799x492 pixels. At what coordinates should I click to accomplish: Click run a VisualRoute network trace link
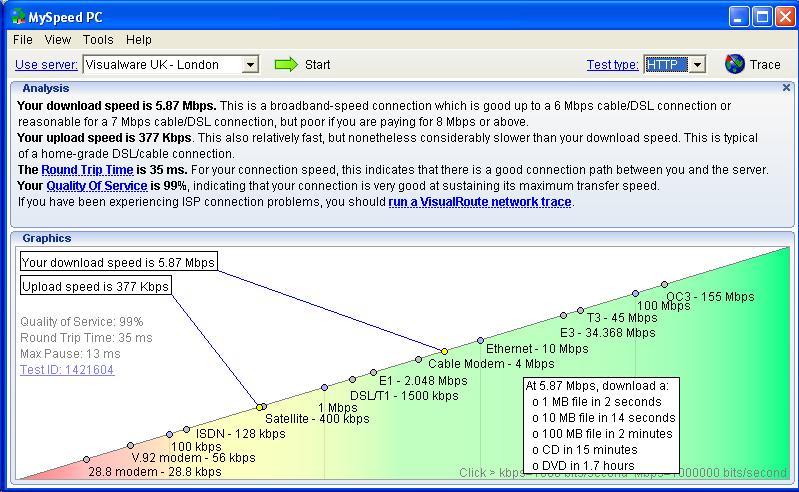(480, 202)
